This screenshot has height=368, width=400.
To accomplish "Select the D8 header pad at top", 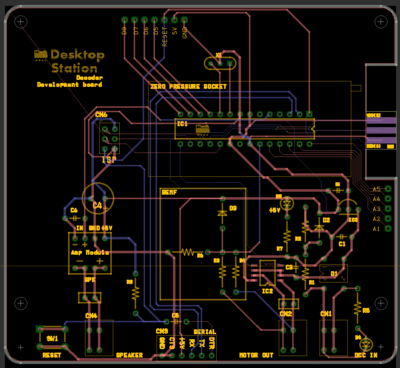I will pyautogui.click(x=124, y=20).
